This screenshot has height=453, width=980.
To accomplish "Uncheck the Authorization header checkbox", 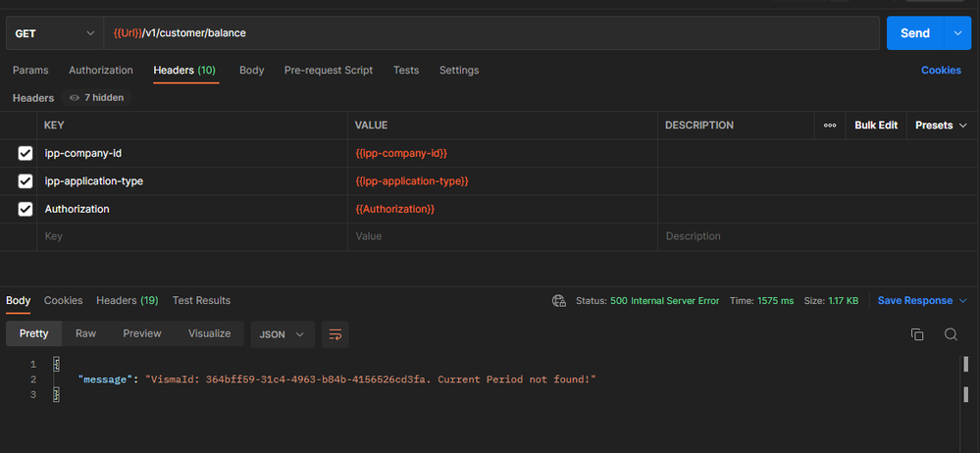I will (25, 209).
